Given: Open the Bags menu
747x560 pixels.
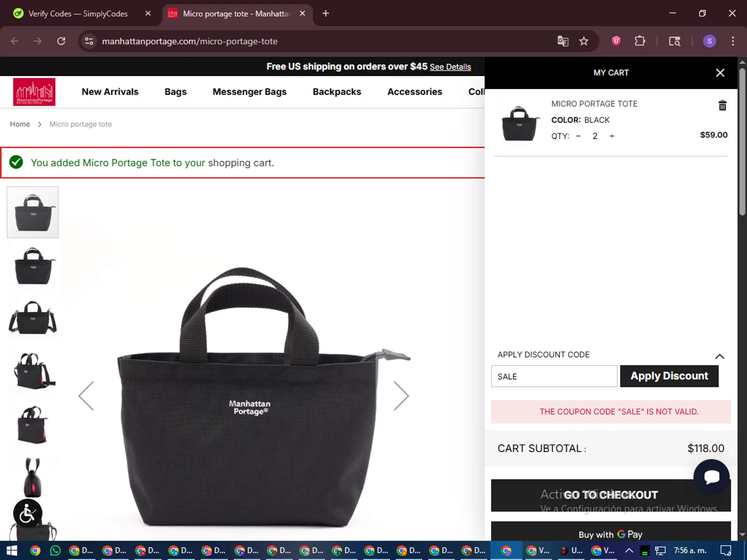Looking at the screenshot, I should (176, 92).
